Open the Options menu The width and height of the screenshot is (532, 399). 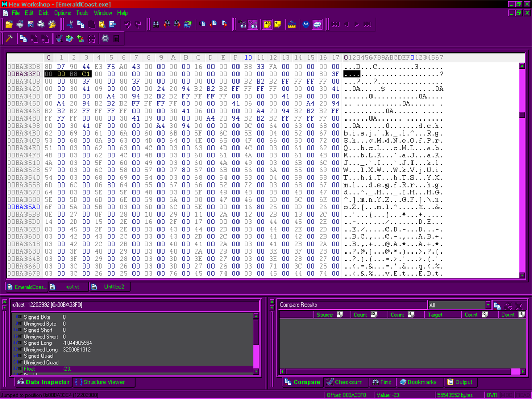(62, 13)
